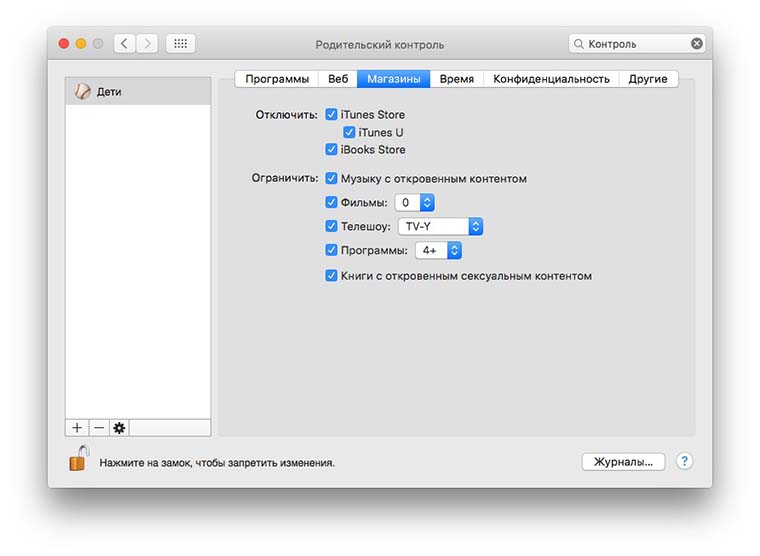Uncheck the Телешоу restriction checkbox

(331, 226)
